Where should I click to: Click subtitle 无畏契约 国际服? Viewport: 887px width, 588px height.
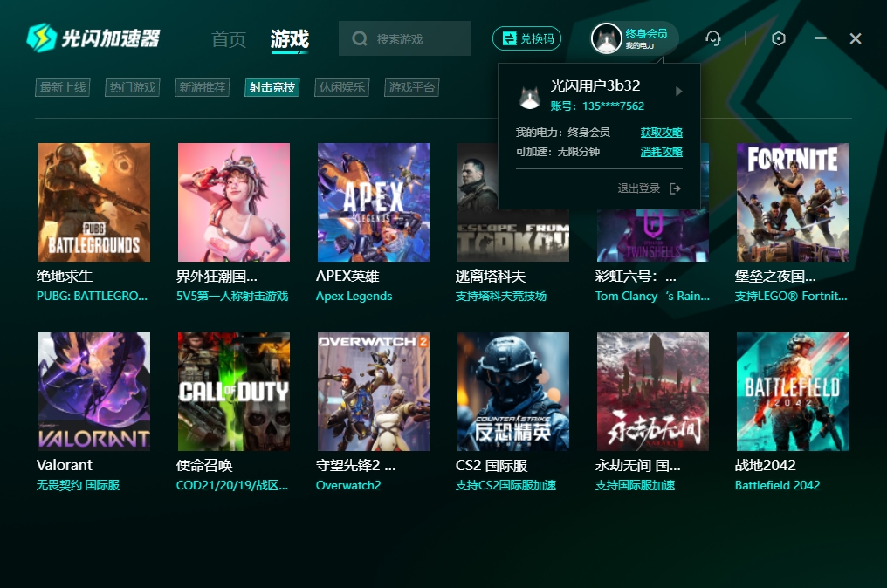78,485
